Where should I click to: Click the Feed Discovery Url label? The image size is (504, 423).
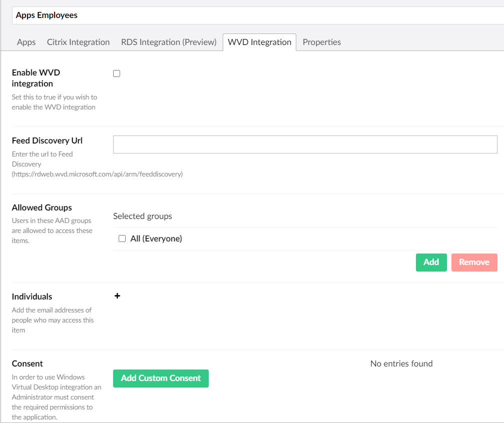(x=47, y=140)
